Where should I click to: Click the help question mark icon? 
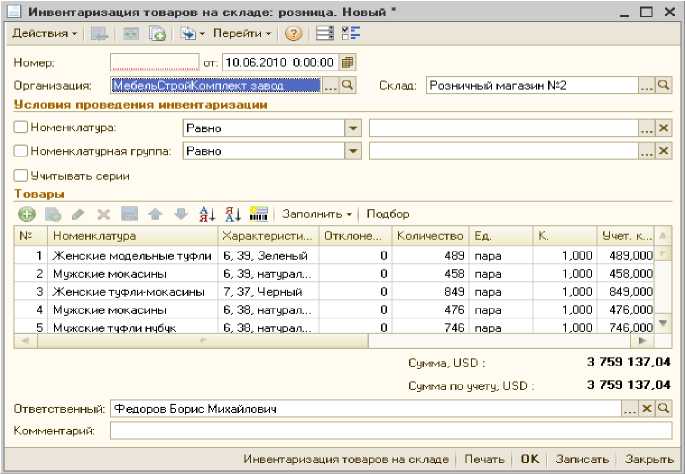pyautogui.click(x=293, y=34)
